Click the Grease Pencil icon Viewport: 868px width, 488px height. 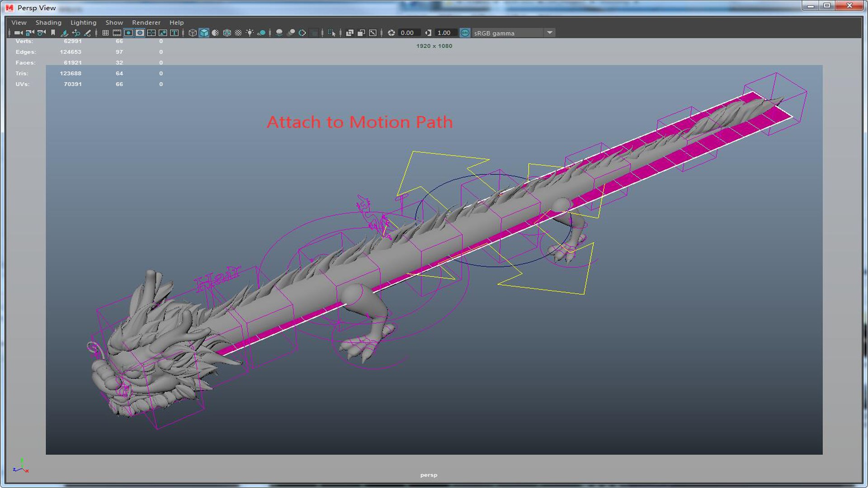[x=88, y=33]
